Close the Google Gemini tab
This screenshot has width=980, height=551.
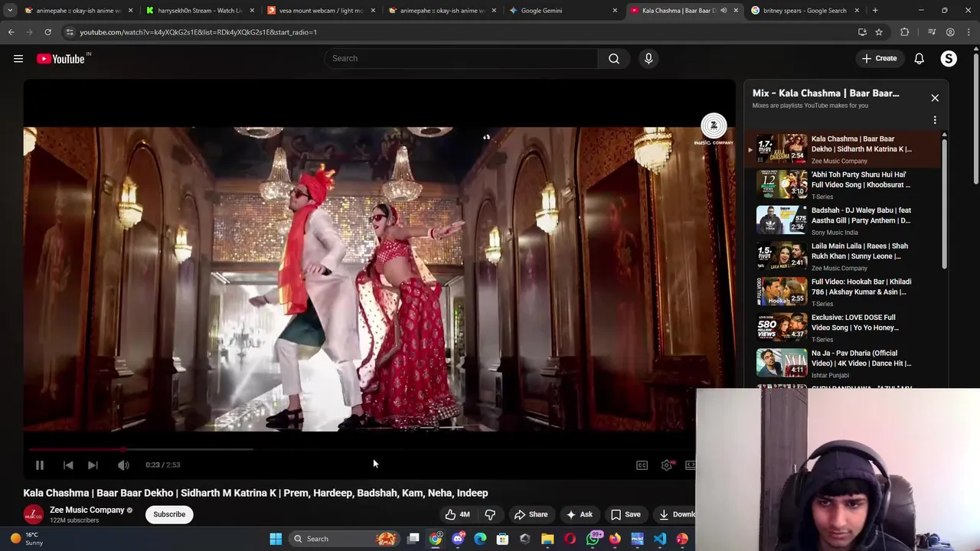pyautogui.click(x=614, y=11)
